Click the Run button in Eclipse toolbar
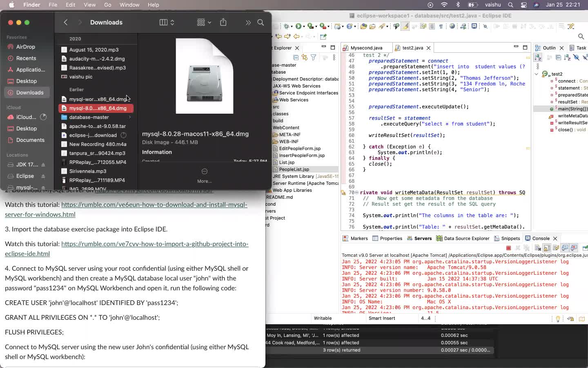The image size is (588, 368). point(298,26)
